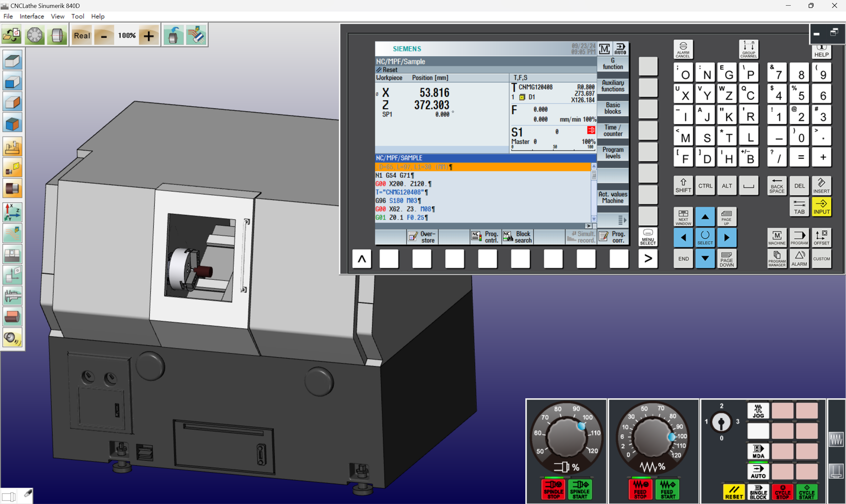Click the Prog. cntrl. softkey

tap(485, 237)
